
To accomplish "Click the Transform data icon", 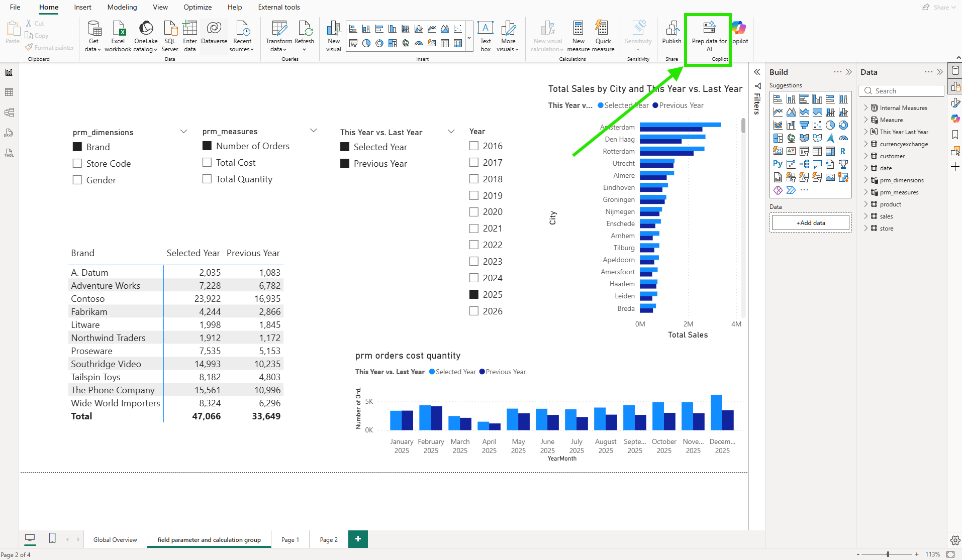I will (x=279, y=36).
